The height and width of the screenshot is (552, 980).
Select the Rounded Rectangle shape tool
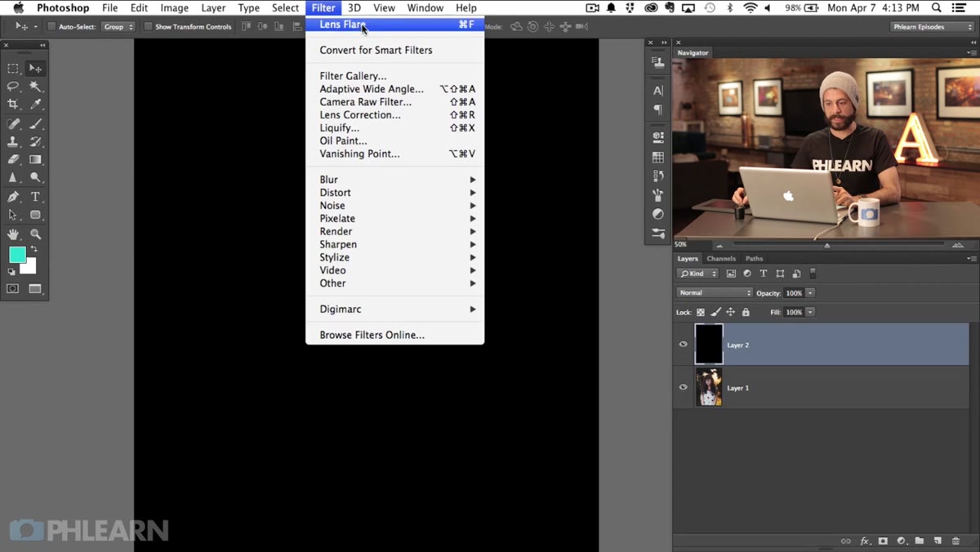(35, 215)
